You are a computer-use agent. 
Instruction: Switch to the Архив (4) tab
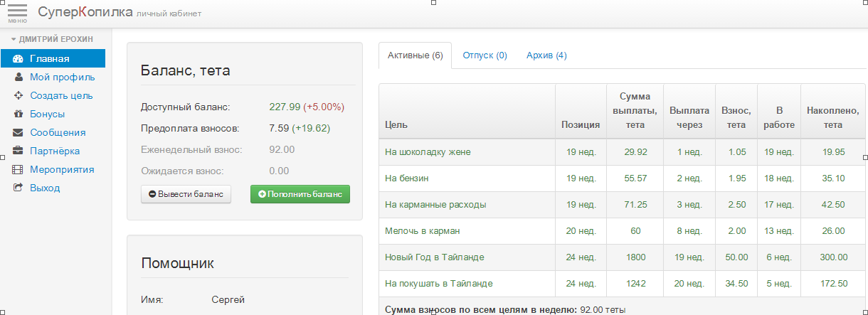point(546,55)
